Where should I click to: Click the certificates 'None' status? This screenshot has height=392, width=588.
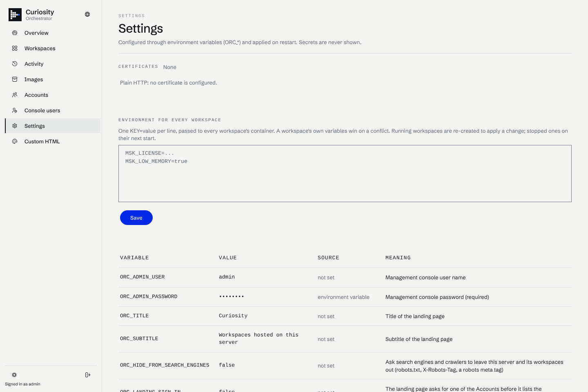tap(170, 67)
